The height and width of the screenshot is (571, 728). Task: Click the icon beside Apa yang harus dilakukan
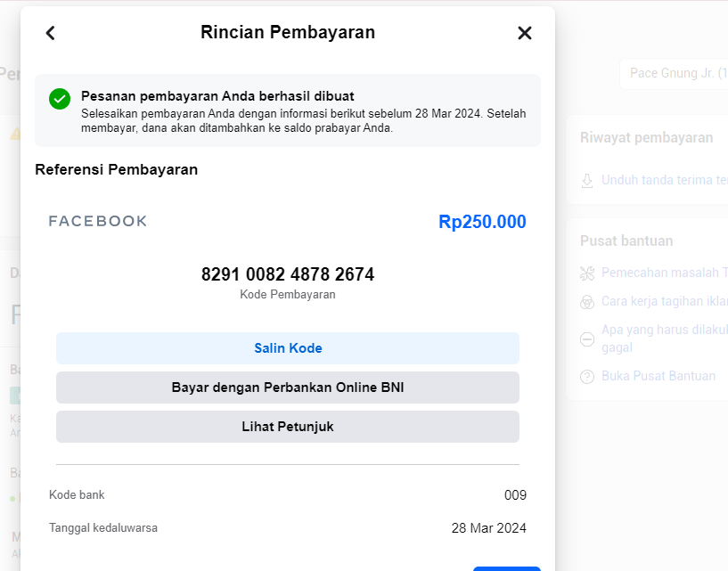[587, 339]
